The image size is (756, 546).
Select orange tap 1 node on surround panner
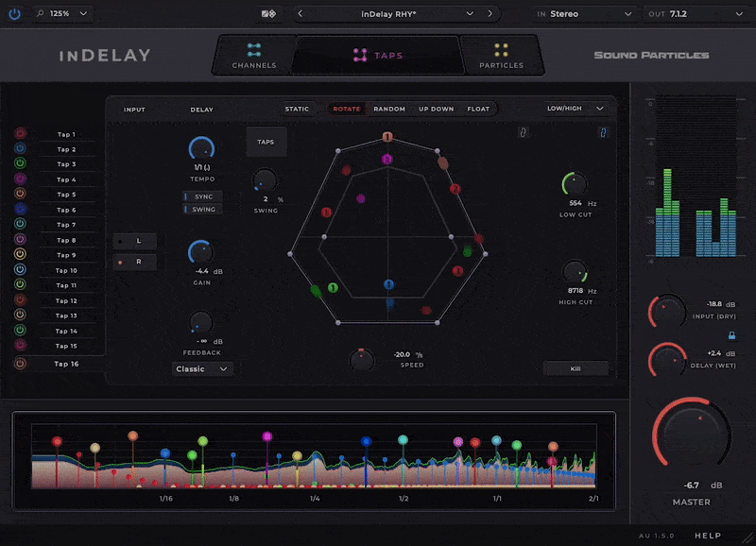click(x=387, y=137)
